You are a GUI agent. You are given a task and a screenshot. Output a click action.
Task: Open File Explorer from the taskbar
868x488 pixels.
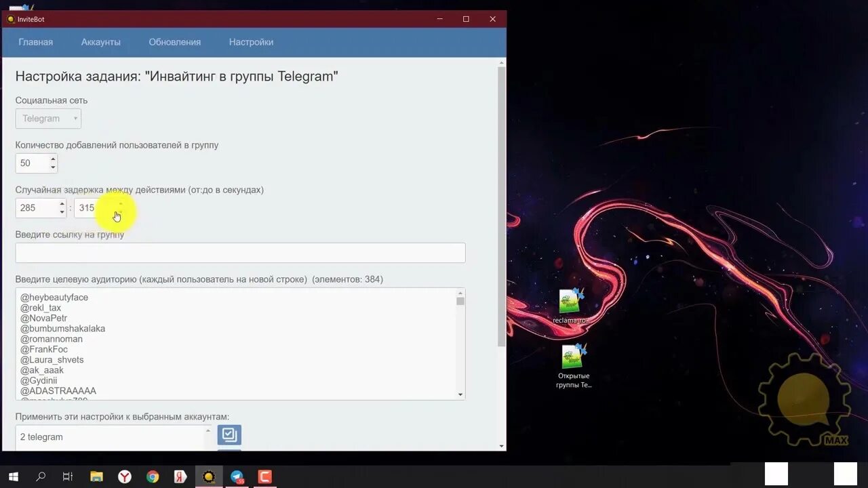96,476
